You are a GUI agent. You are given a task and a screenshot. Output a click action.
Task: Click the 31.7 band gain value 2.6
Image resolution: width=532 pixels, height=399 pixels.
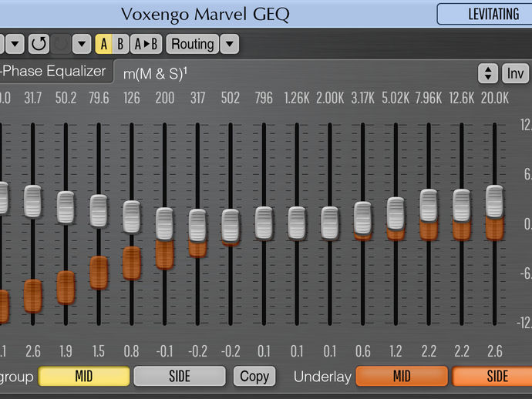click(x=33, y=351)
